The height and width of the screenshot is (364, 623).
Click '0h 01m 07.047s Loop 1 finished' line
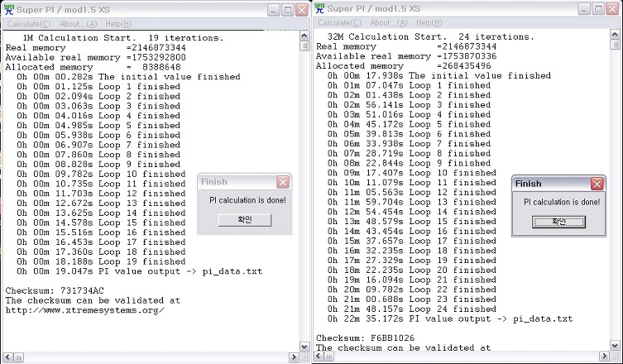(409, 85)
